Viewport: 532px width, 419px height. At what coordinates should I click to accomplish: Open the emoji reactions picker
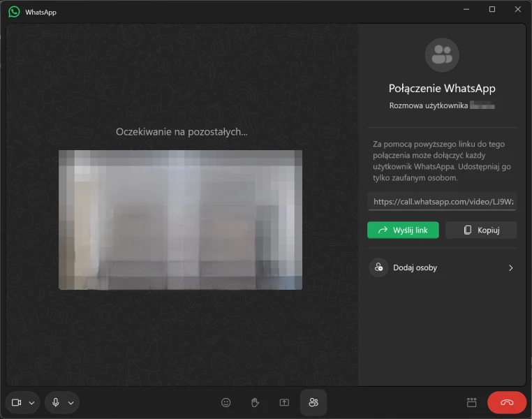tap(226, 402)
